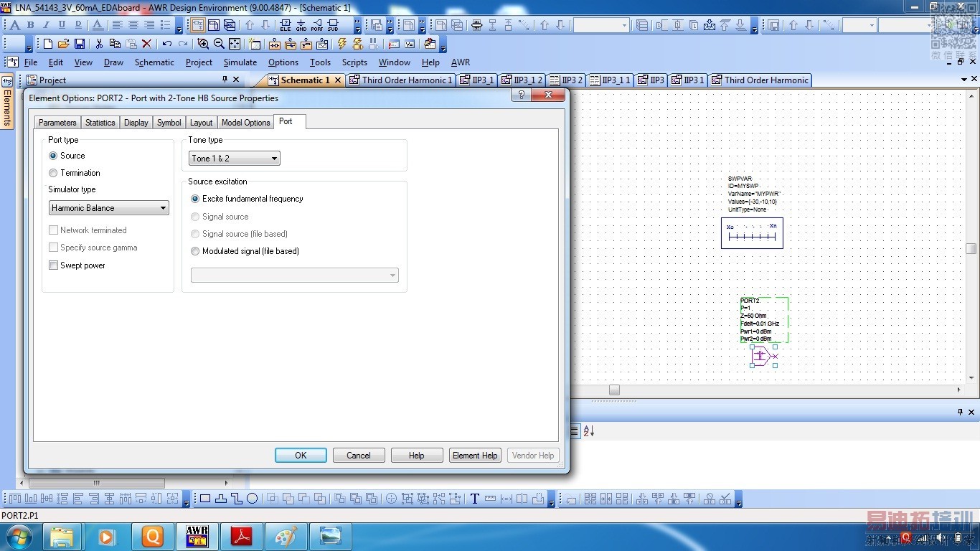Select the Source port type radio button
The image size is (980, 551).
click(x=53, y=156)
